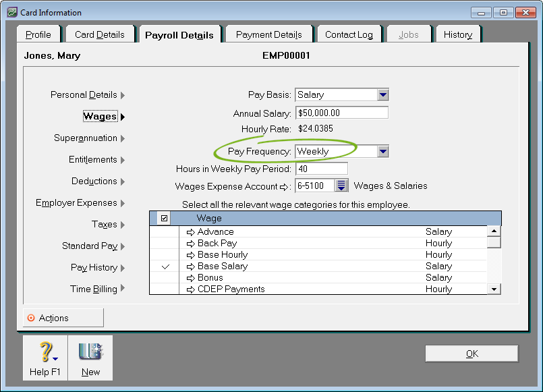543x392 pixels.
Task: Uncheck the Base Salary wage category
Action: 166,267
